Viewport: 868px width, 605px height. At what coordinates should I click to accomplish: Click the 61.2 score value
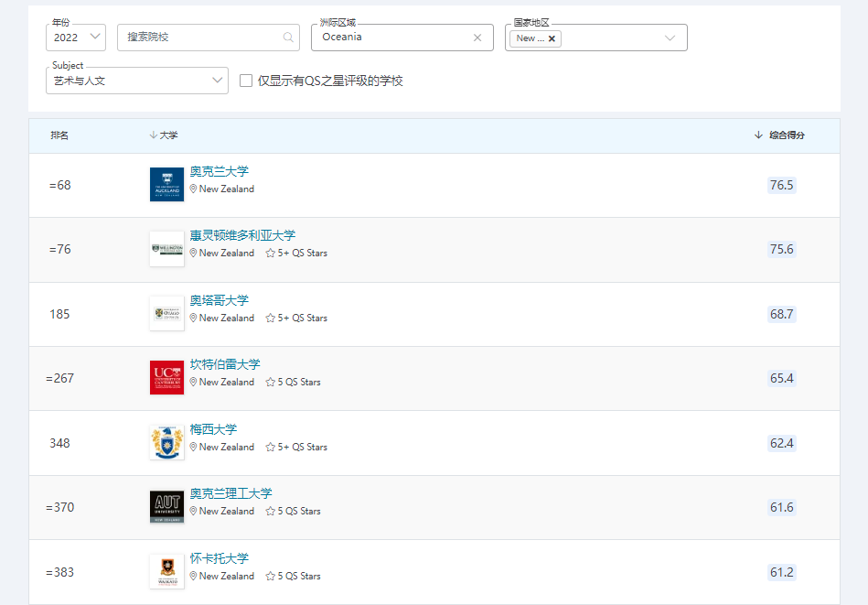[782, 572]
